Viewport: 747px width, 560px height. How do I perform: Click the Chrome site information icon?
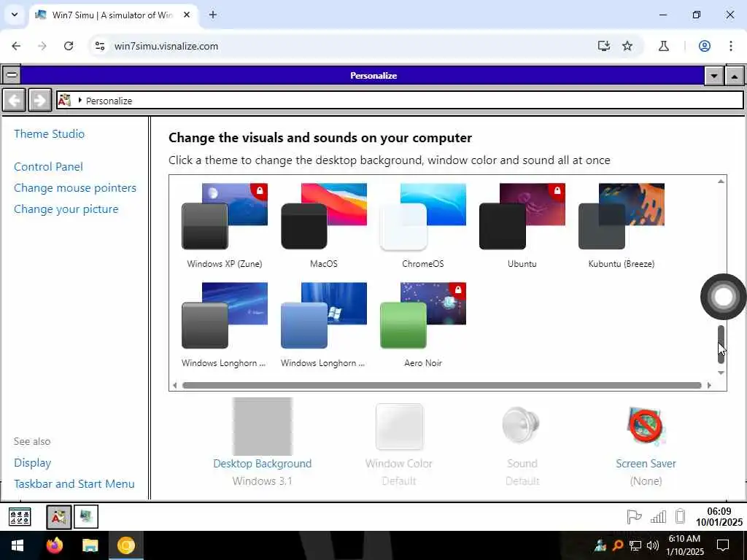[x=99, y=46]
